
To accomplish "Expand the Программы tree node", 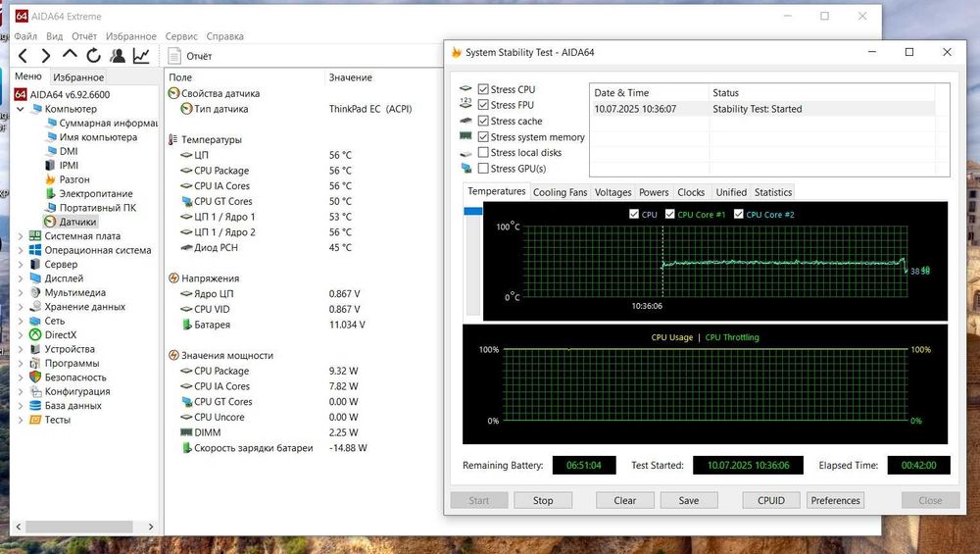I will click(x=20, y=364).
